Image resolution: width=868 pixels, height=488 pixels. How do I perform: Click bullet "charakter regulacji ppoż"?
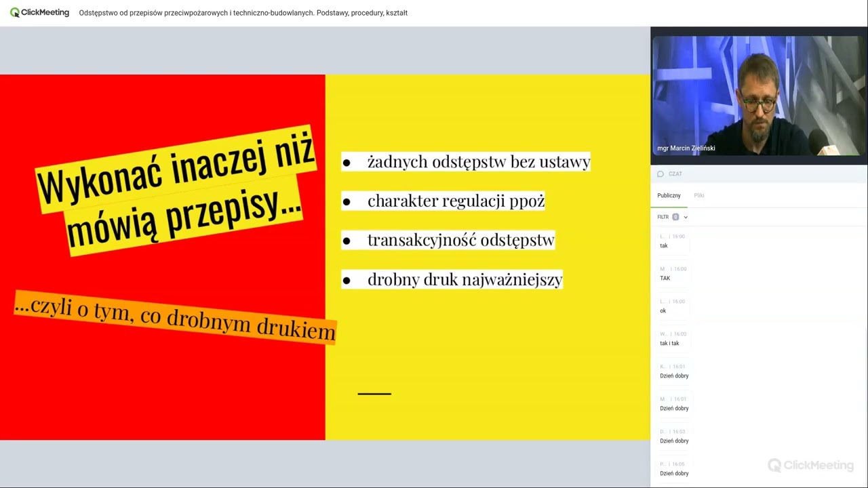(456, 201)
